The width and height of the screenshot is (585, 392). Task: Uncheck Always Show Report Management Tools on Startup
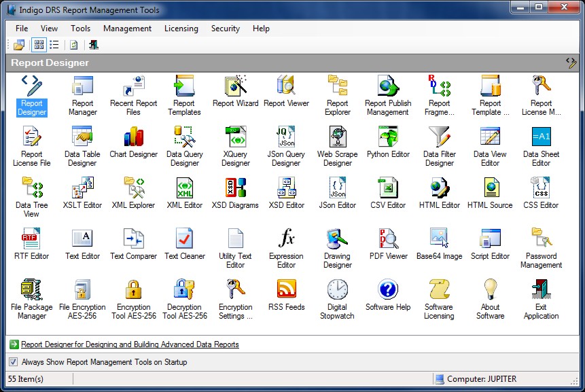tap(14, 362)
